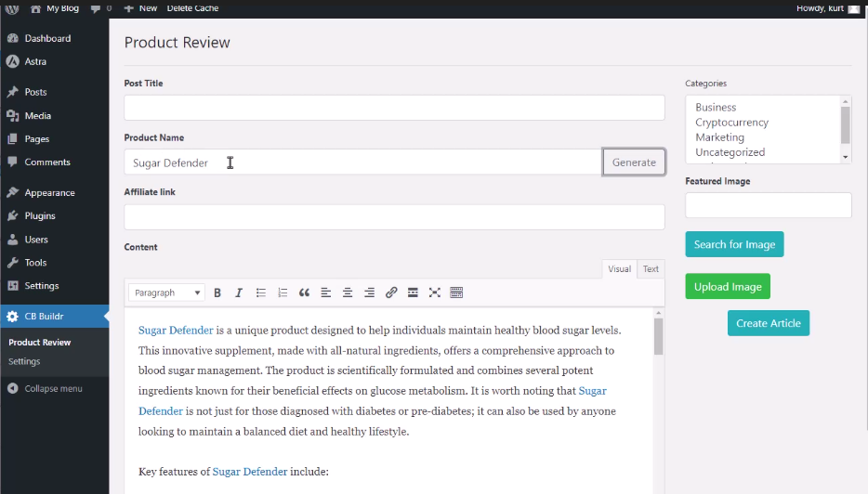Open My Blog site link
The image size is (868, 494).
54,8
